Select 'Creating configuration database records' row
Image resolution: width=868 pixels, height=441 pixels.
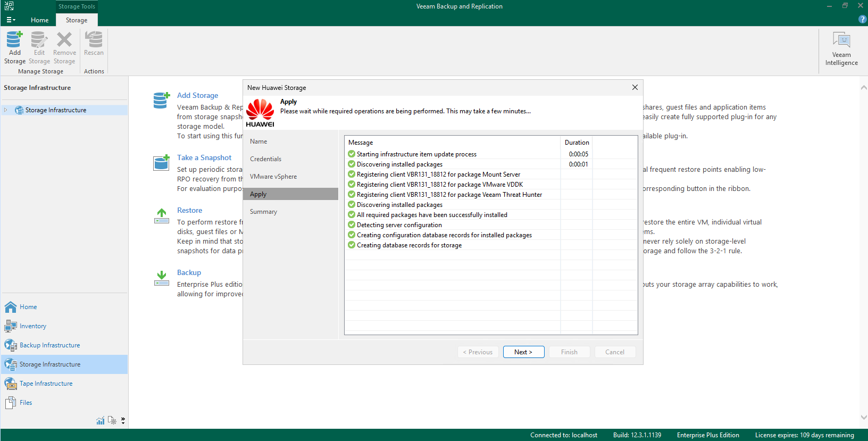point(491,235)
